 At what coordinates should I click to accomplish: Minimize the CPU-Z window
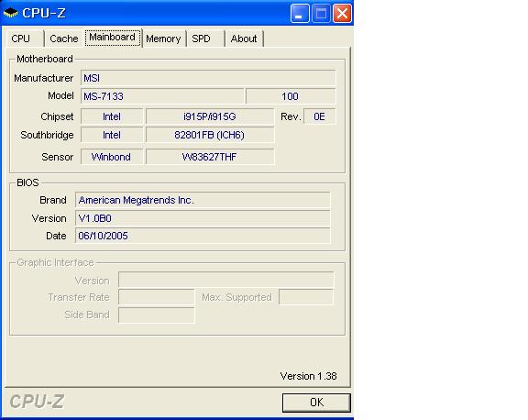click(x=300, y=13)
